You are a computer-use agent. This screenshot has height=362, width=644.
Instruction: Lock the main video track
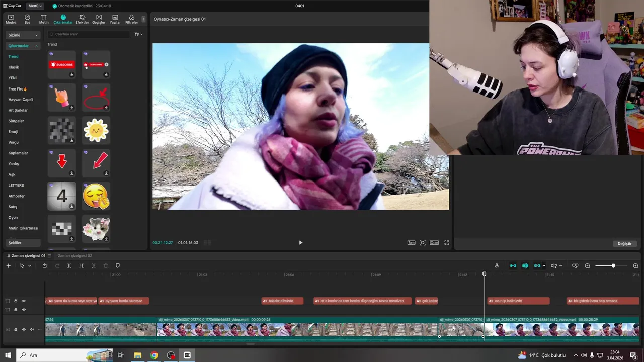point(16,330)
